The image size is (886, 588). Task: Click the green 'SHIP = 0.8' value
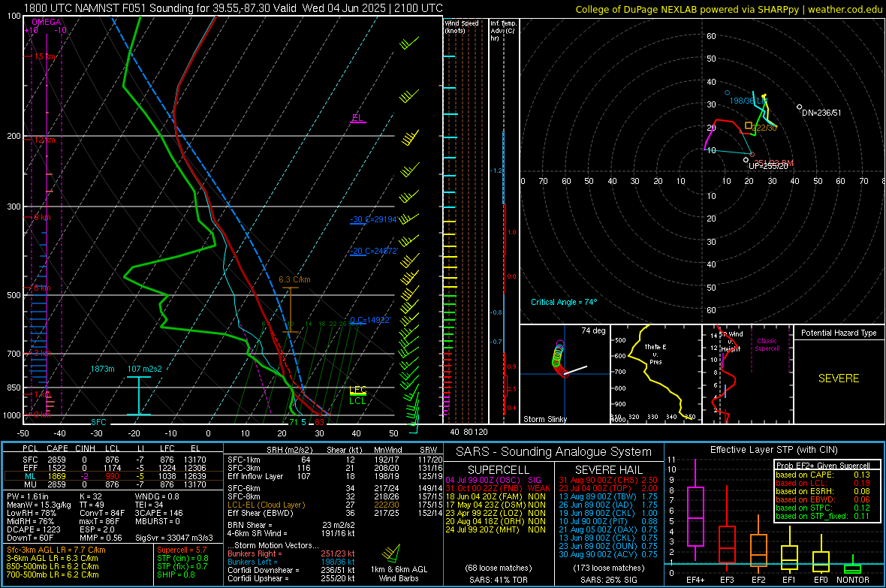tap(176, 574)
